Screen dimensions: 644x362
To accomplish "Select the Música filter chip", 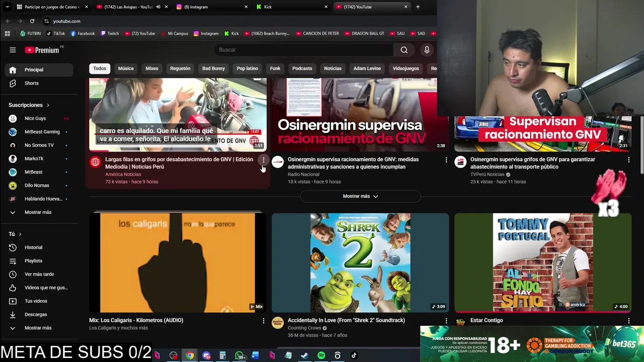I will coord(126,68).
